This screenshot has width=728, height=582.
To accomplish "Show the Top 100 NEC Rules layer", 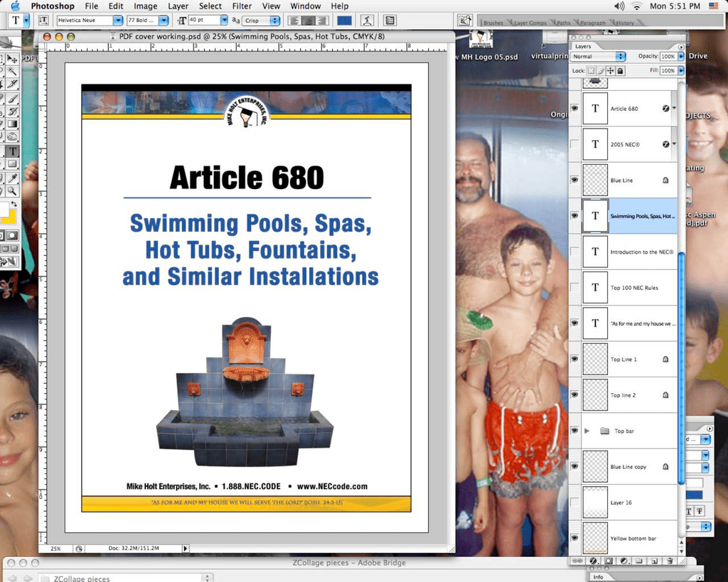I will tap(574, 287).
